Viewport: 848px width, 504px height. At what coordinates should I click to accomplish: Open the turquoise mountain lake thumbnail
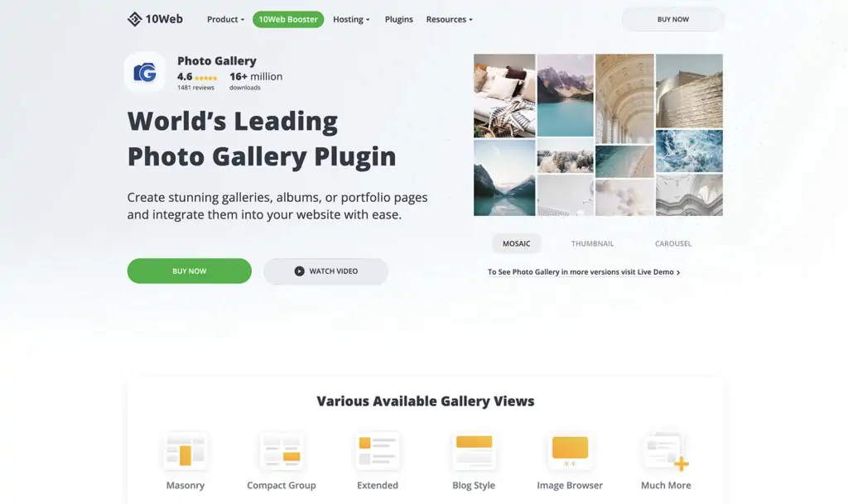click(565, 96)
